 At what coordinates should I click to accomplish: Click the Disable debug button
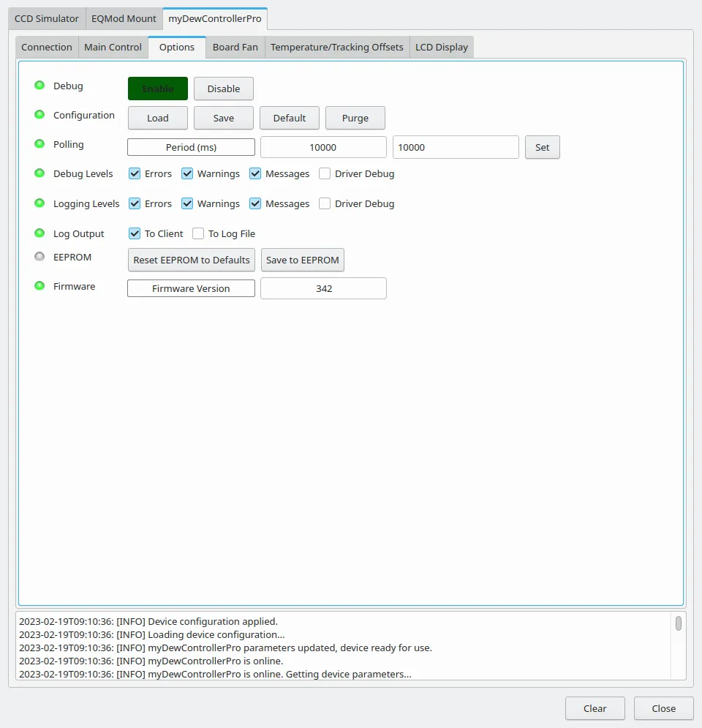coord(224,89)
